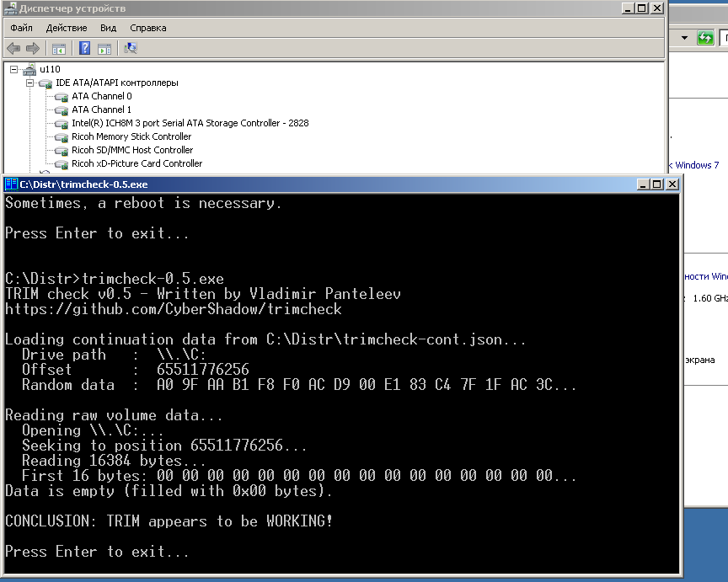The image size is (728, 582).
Task: Click the ATA Channel 0 device icon
Action: pos(62,97)
